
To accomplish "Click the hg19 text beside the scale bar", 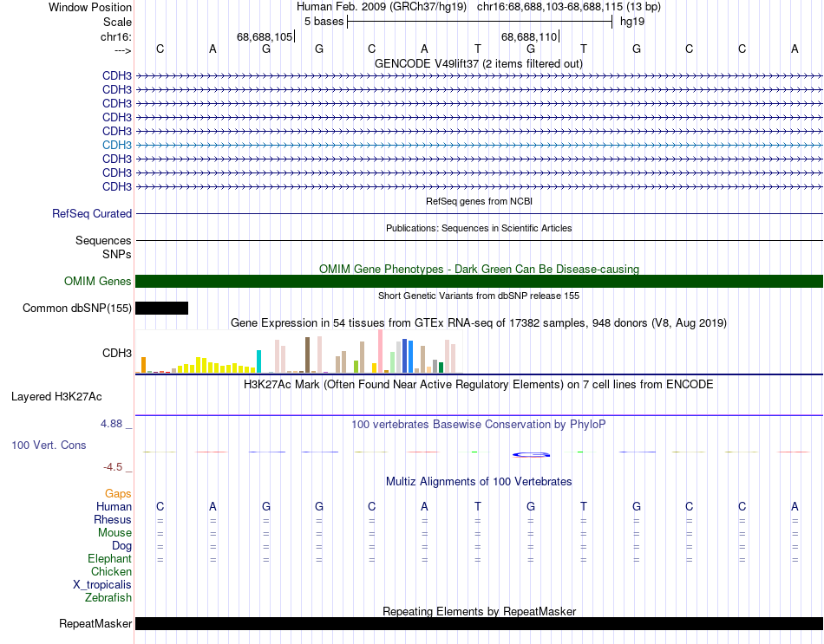I will (632, 22).
